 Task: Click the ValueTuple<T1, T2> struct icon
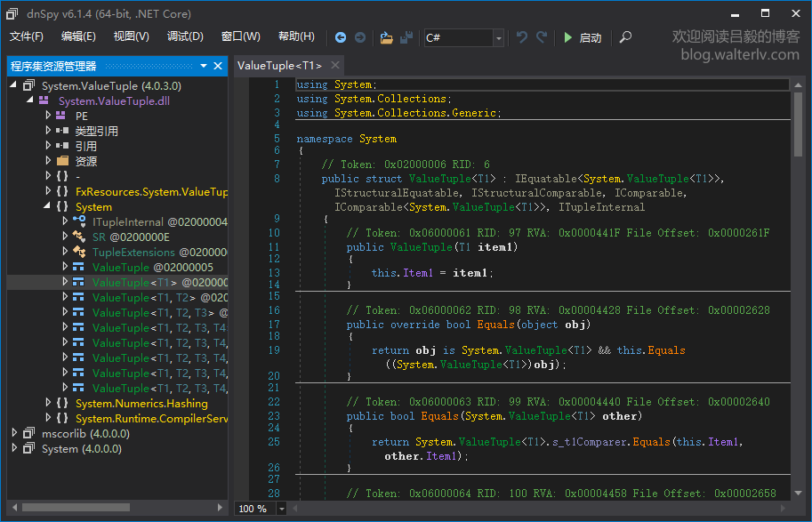[78, 297]
